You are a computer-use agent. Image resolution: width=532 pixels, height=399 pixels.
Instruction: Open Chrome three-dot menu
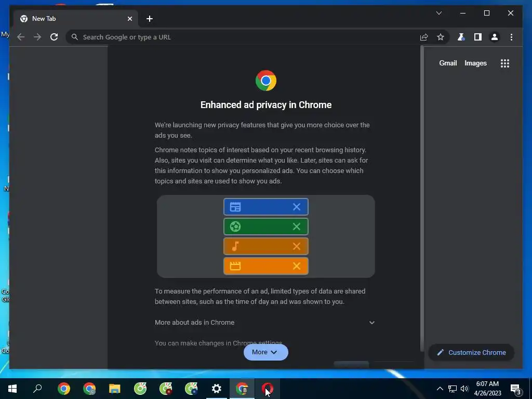[x=511, y=37]
